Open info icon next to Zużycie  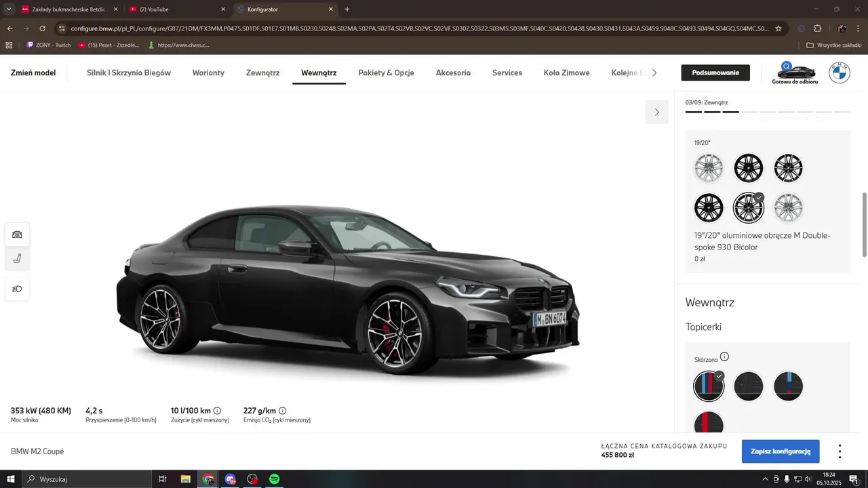(217, 411)
